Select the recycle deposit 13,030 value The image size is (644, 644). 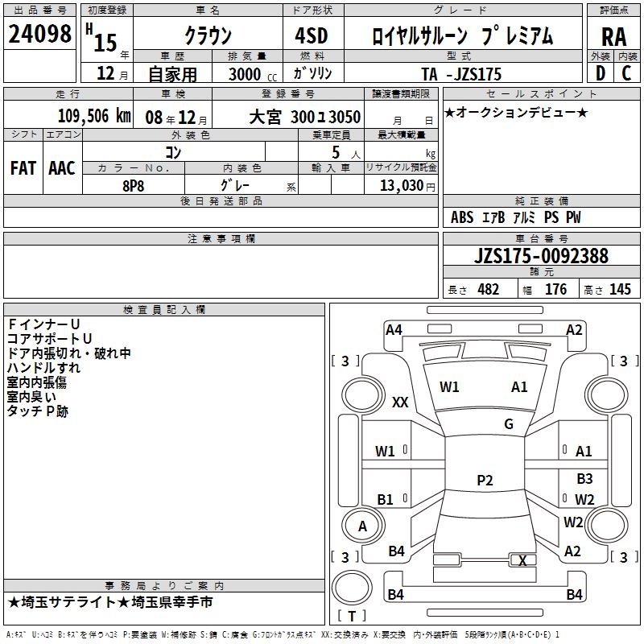397,185
